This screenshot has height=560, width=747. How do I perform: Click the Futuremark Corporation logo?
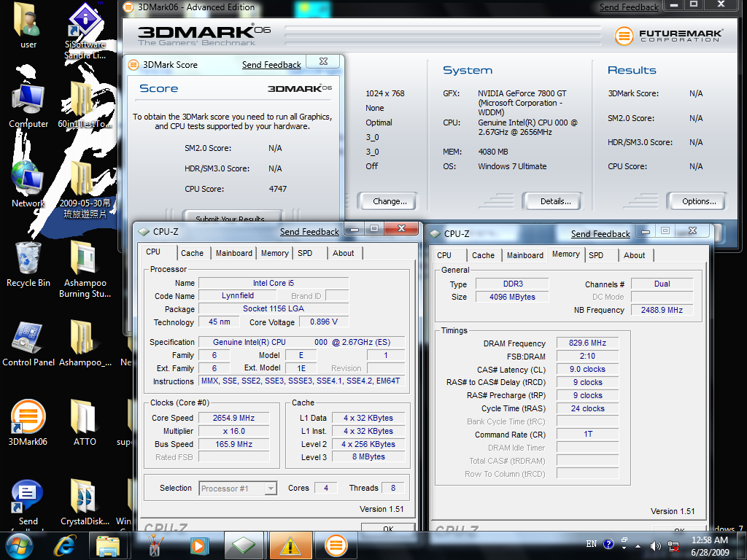[x=668, y=36]
